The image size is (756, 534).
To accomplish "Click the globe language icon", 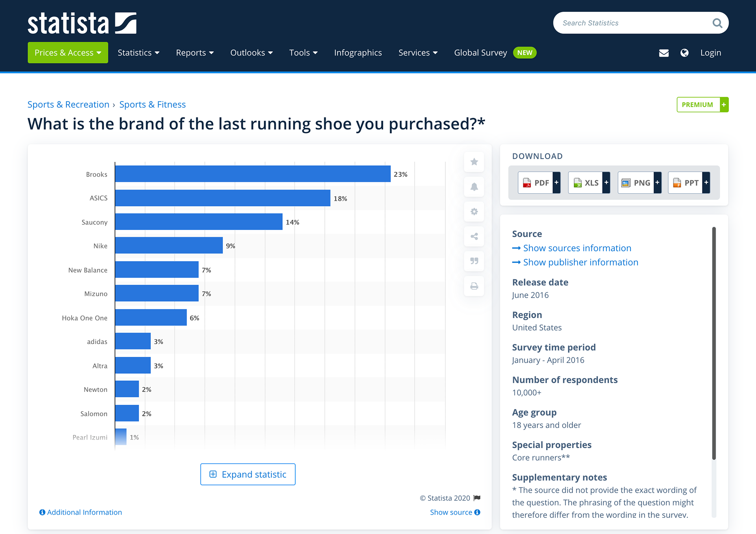I will tap(685, 53).
